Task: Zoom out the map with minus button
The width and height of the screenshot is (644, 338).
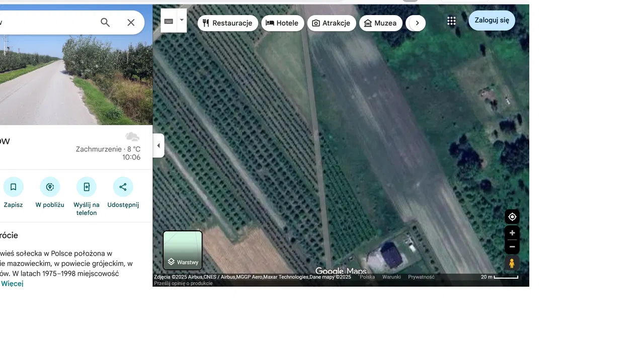Action: [x=512, y=246]
